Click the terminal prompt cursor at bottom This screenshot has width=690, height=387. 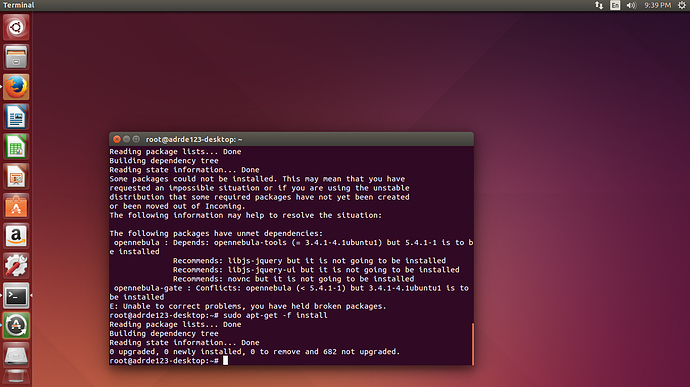click(225, 361)
